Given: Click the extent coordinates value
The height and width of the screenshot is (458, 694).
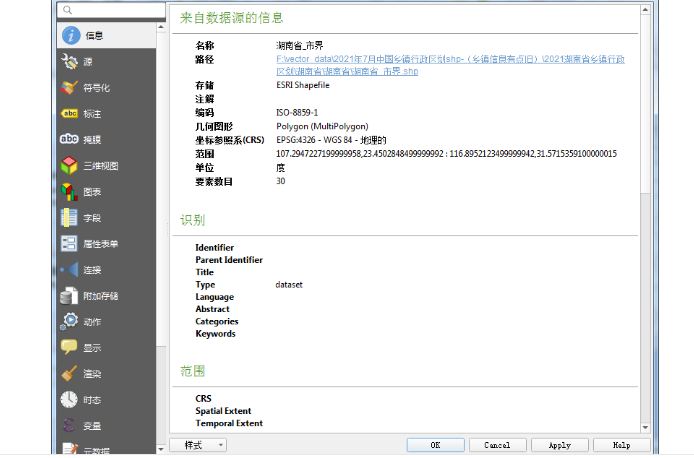Looking at the screenshot, I should (x=446, y=154).
